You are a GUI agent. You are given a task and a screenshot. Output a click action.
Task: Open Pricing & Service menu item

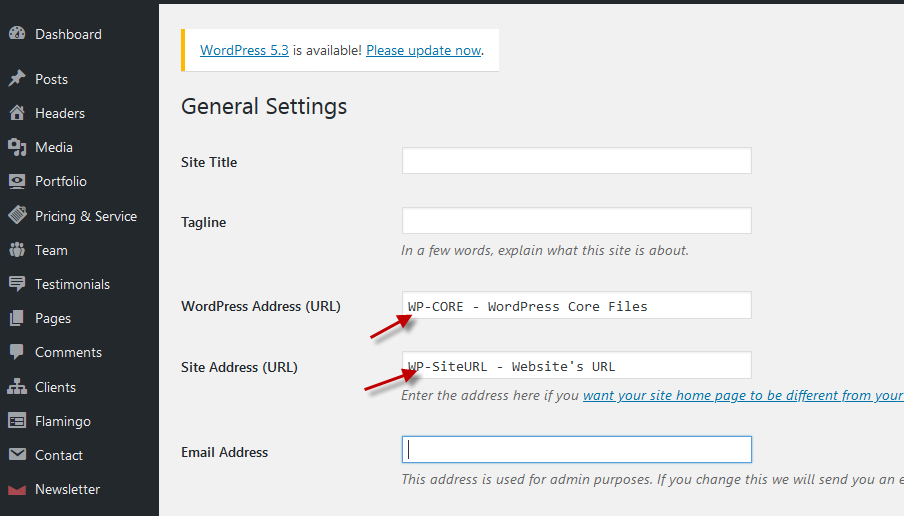coord(86,216)
